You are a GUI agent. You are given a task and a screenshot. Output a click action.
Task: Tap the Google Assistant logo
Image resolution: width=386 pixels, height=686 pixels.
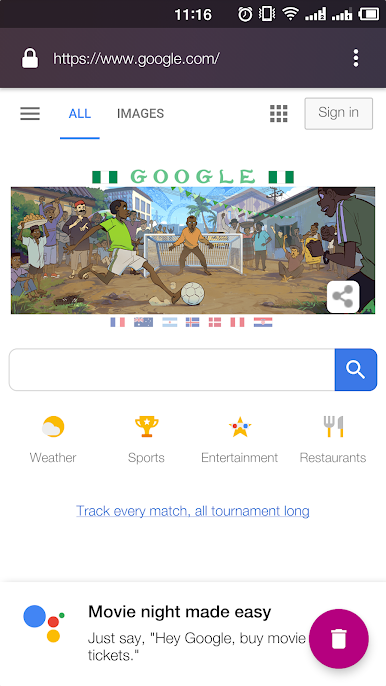pos(44,623)
